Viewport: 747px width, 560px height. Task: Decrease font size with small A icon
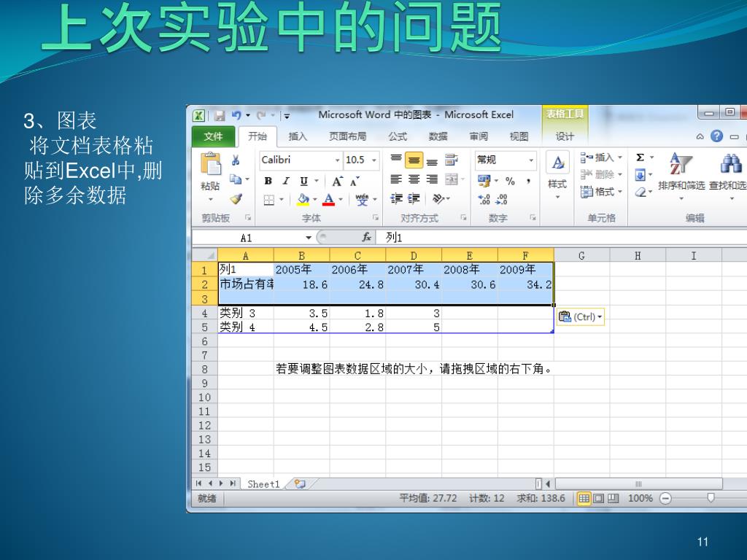(x=355, y=182)
